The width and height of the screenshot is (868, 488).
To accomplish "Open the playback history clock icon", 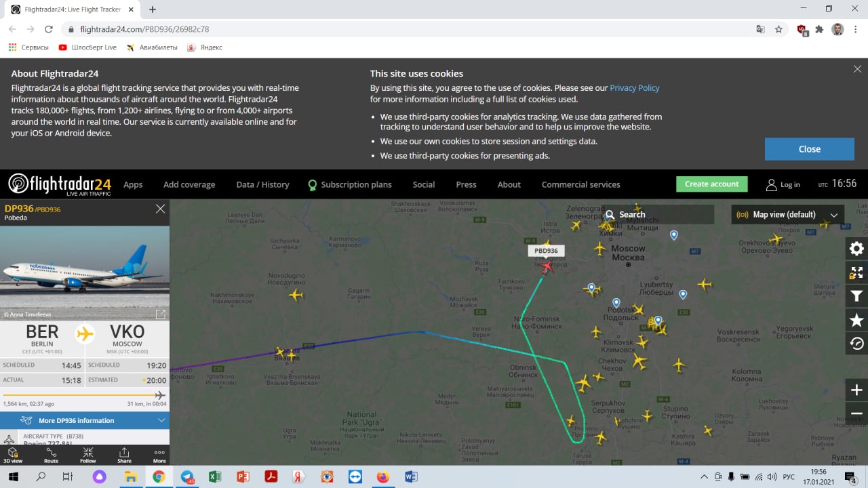I will [856, 344].
